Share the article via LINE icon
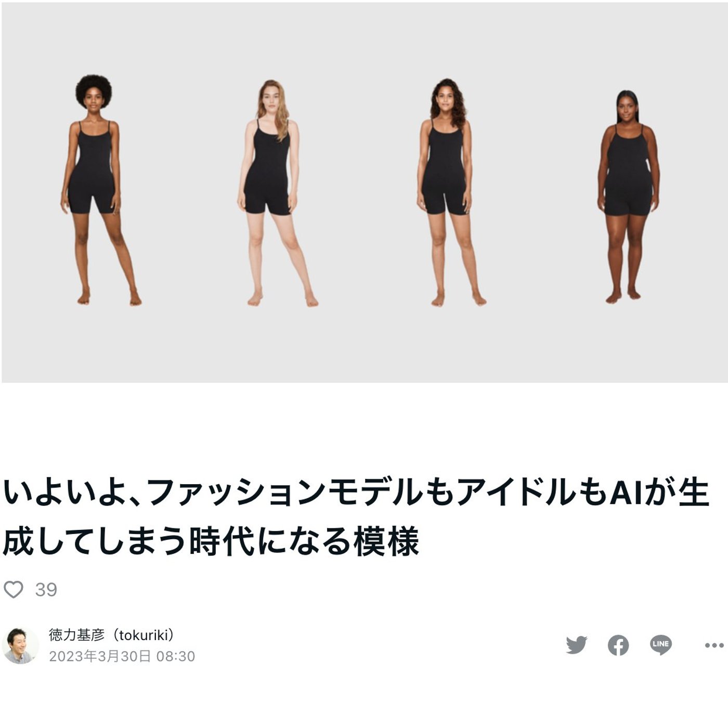 pos(660,645)
